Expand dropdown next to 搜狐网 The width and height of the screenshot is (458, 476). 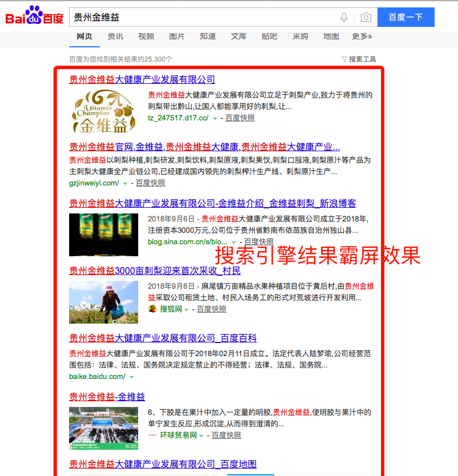point(187,310)
